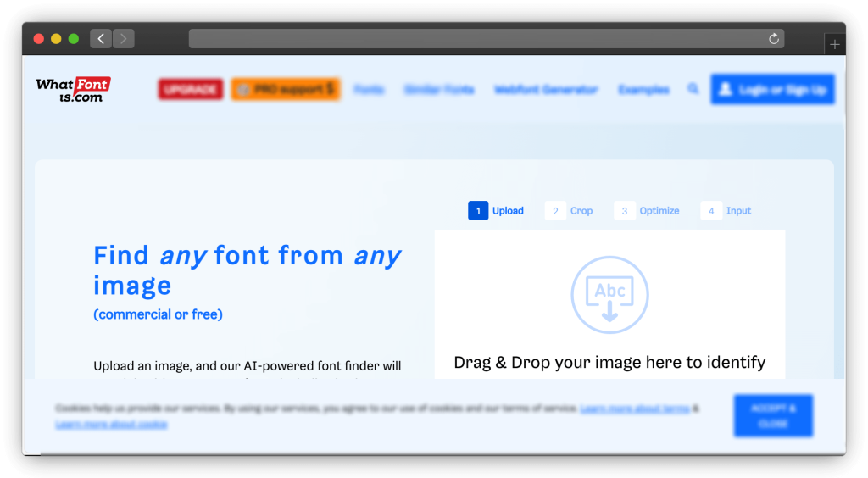
Task: Open the Examples nav link
Action: coord(643,89)
